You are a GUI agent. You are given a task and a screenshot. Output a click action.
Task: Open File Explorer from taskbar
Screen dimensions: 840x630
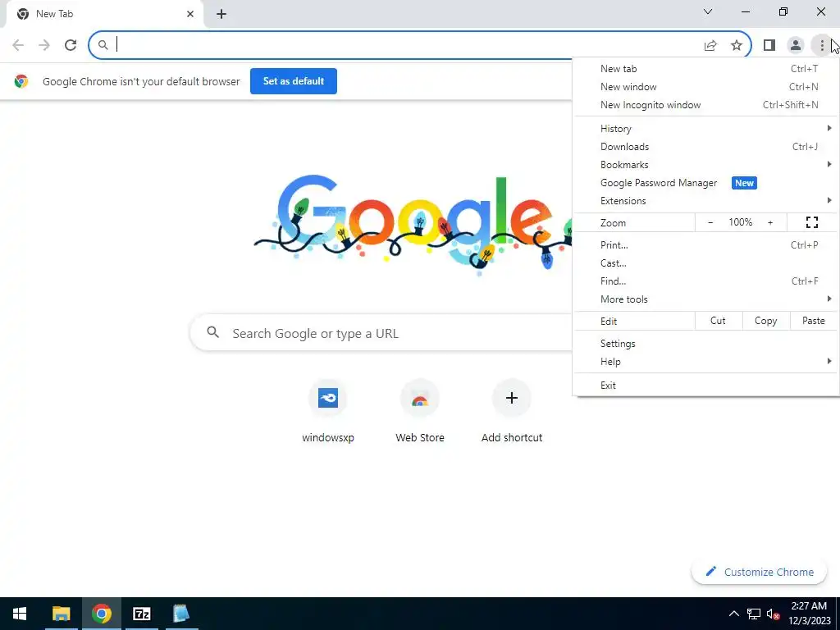tap(61, 614)
